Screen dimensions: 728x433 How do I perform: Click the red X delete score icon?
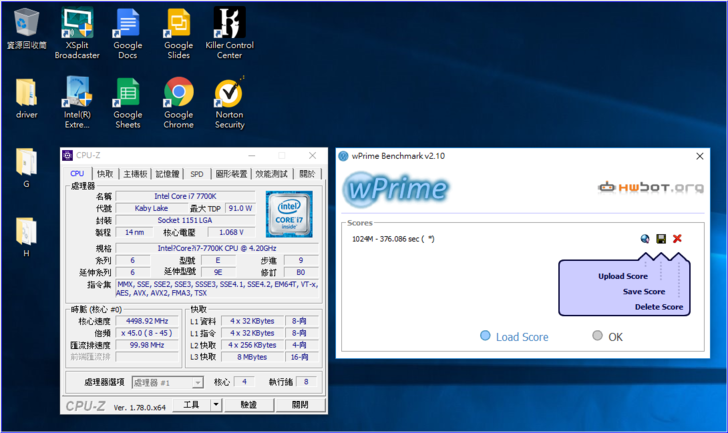(x=677, y=239)
